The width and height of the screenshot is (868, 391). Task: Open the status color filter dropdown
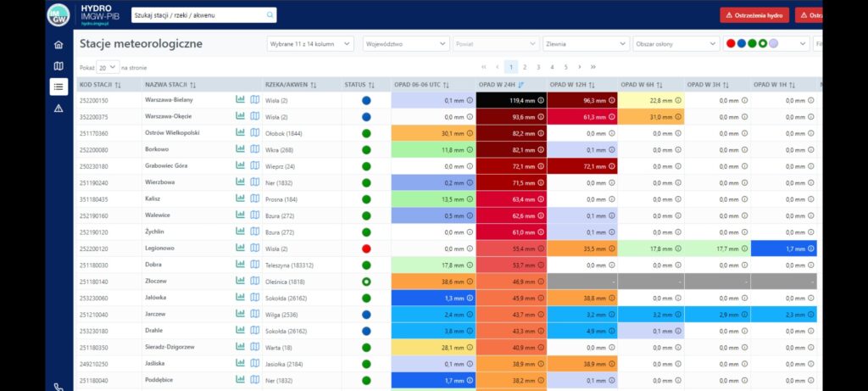click(x=766, y=44)
